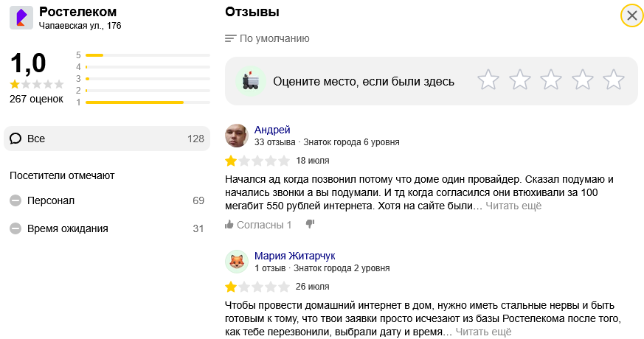
Task: Click the 5-star rating distribution bar
Action: (x=148, y=55)
